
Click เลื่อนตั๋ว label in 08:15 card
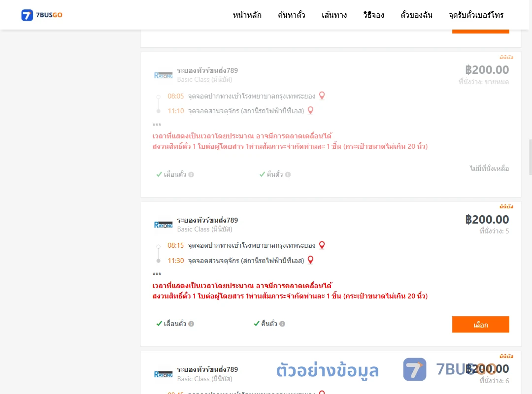pyautogui.click(x=175, y=324)
